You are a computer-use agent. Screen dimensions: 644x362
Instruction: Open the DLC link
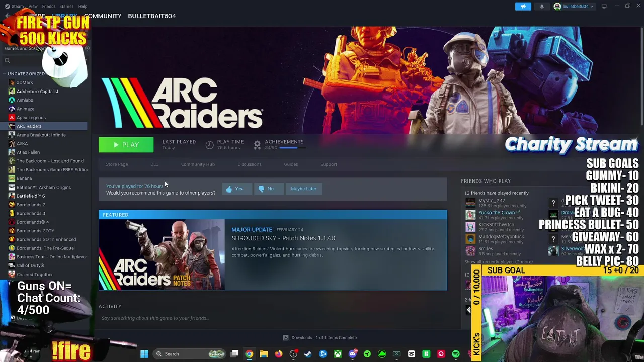point(154,164)
